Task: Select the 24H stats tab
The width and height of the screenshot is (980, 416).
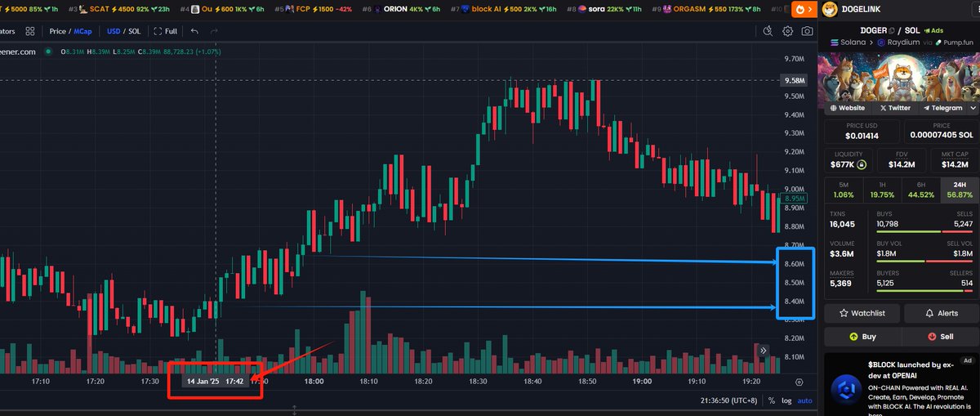Action: click(x=960, y=190)
